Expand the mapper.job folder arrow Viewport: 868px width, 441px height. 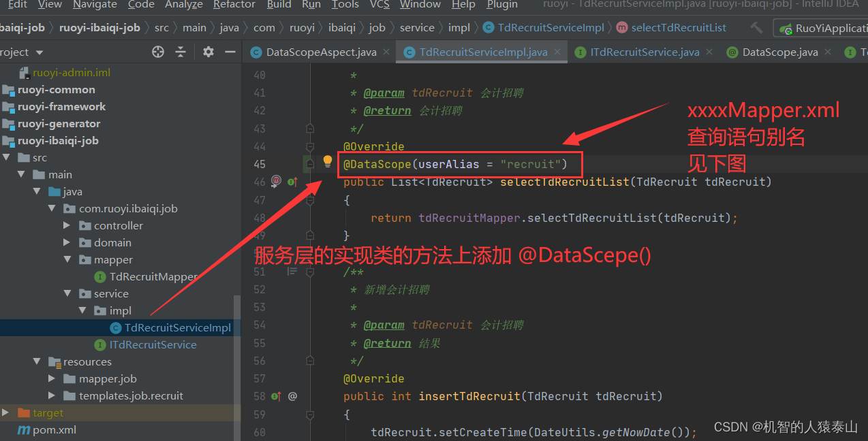point(52,378)
